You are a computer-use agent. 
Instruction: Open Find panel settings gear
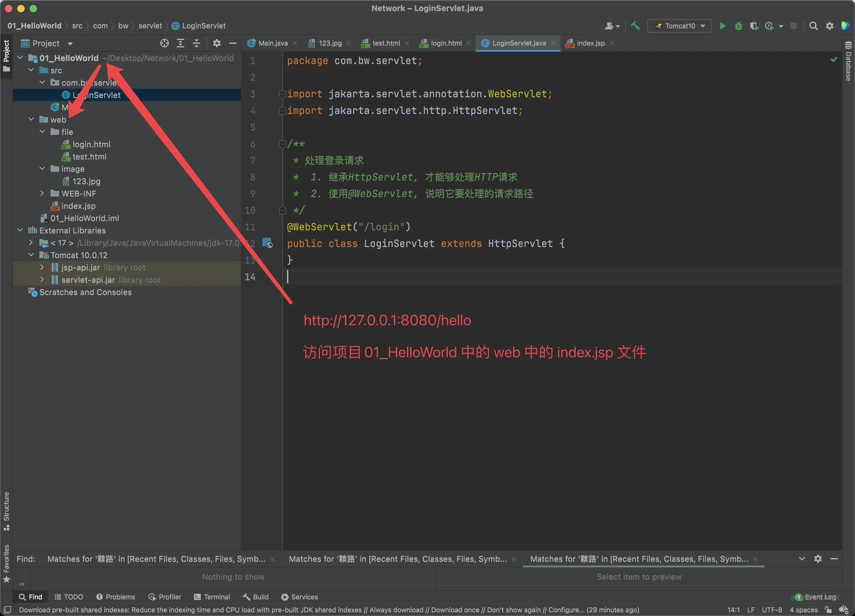click(x=818, y=559)
